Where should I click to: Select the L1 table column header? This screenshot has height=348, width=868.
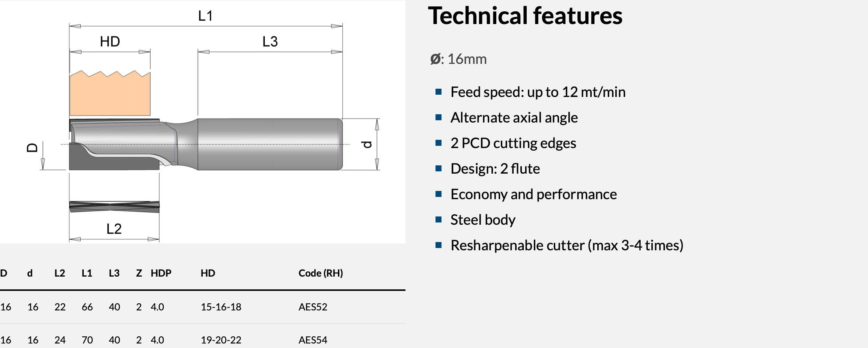[87, 273]
